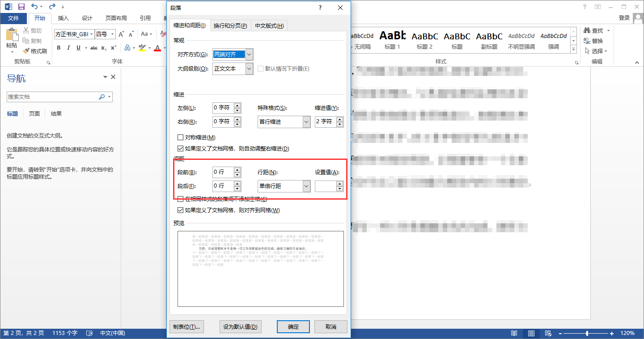Click the Ribbon Display Options icon
Image resolution: width=644 pixels, height=339 pixels.
[x=597, y=7]
